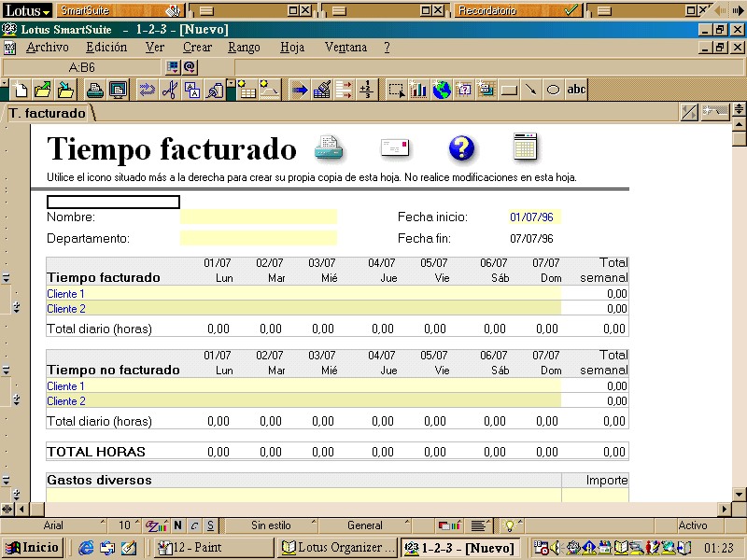Click the sum 1+2=3 toolbar icon
This screenshot has width=747, height=560.
click(x=366, y=90)
